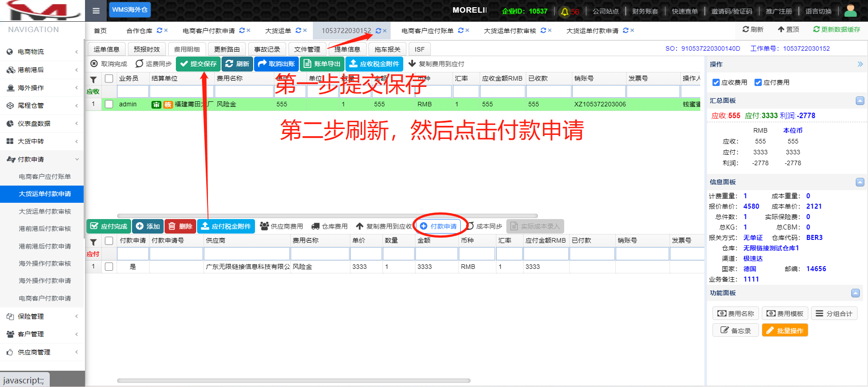
Task: Click the 提交保存 button
Action: (x=198, y=64)
